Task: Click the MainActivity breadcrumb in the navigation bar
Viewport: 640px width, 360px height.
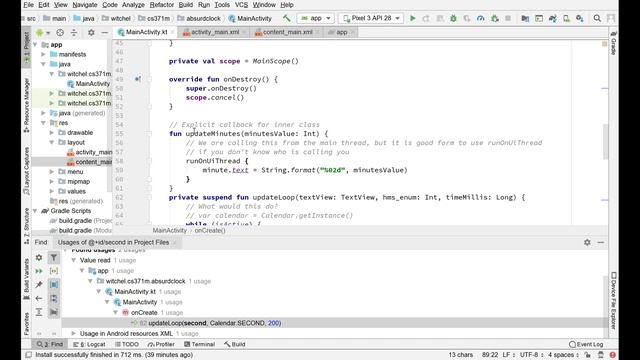Action: click(250, 18)
